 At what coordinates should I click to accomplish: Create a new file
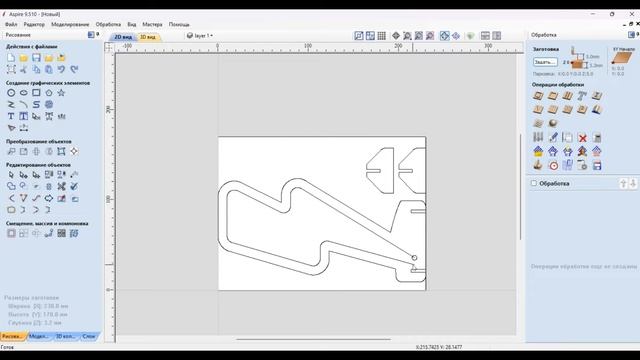point(11,58)
